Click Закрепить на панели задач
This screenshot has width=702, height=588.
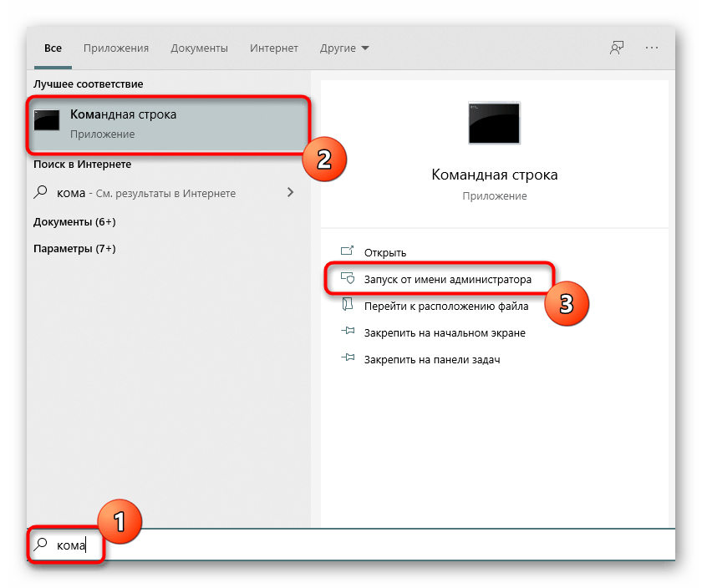pyautogui.click(x=431, y=359)
